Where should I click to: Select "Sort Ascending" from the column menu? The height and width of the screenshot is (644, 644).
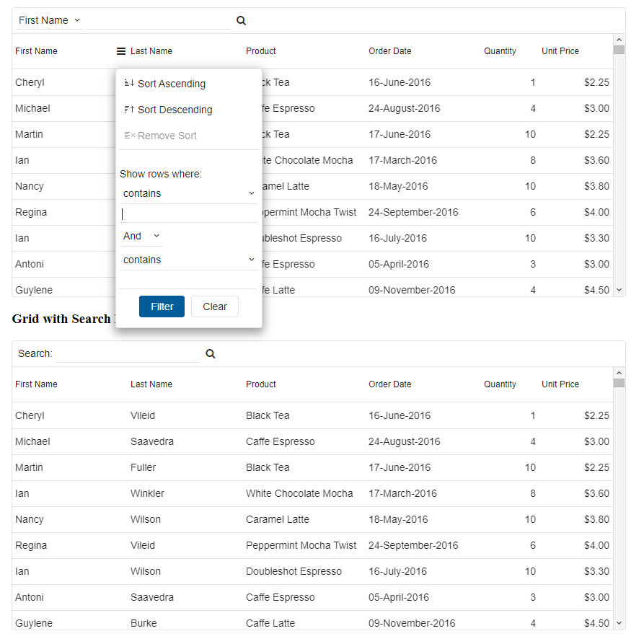[x=174, y=84]
